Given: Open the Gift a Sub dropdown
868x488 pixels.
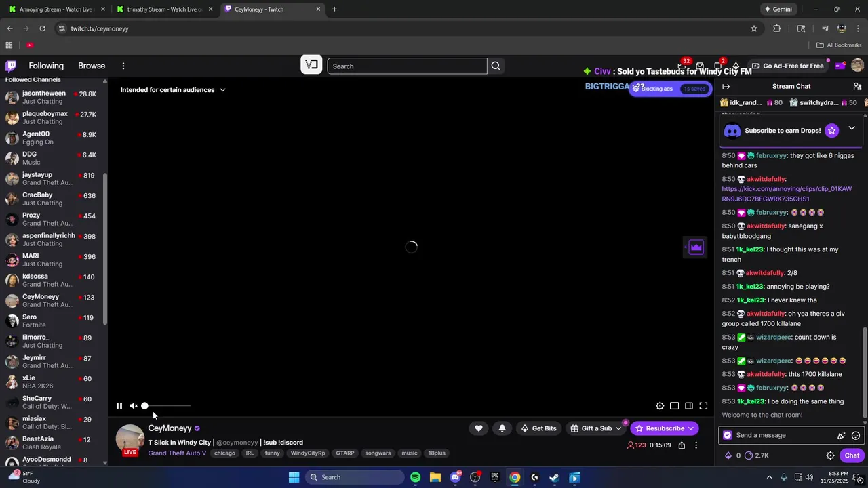Looking at the screenshot, I should click(x=596, y=428).
